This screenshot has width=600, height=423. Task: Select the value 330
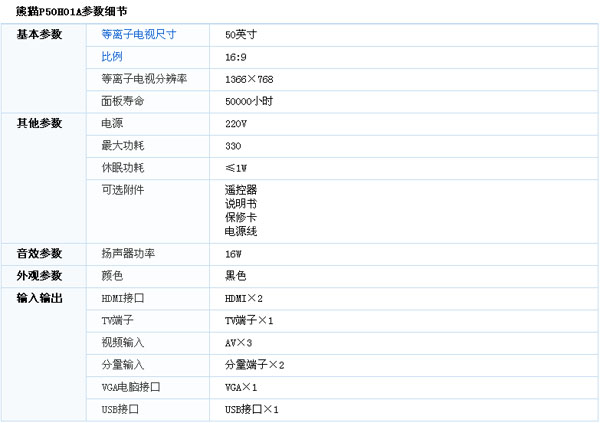pyautogui.click(x=233, y=146)
